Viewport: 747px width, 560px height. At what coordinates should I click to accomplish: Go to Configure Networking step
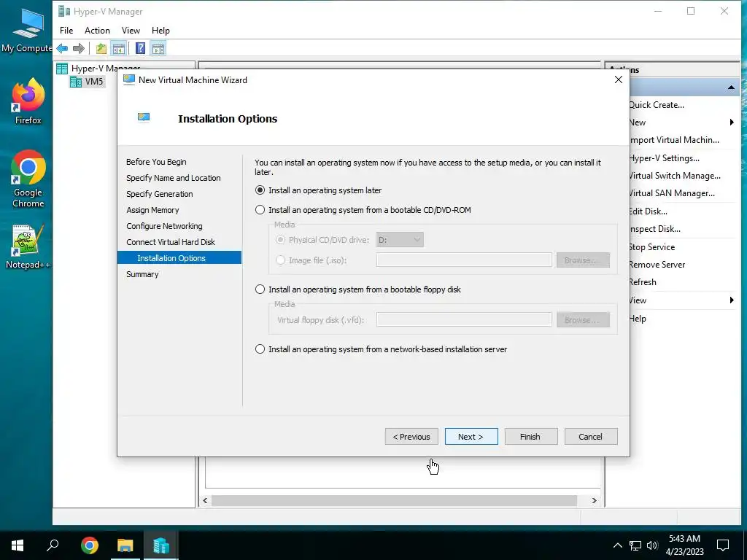[164, 226]
